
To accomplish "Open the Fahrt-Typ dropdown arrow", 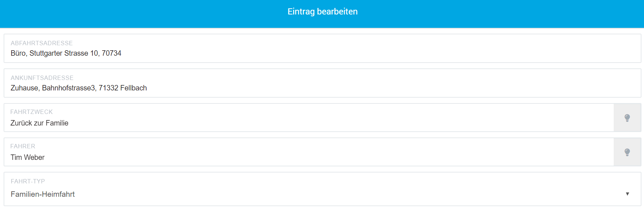I will click(627, 194).
